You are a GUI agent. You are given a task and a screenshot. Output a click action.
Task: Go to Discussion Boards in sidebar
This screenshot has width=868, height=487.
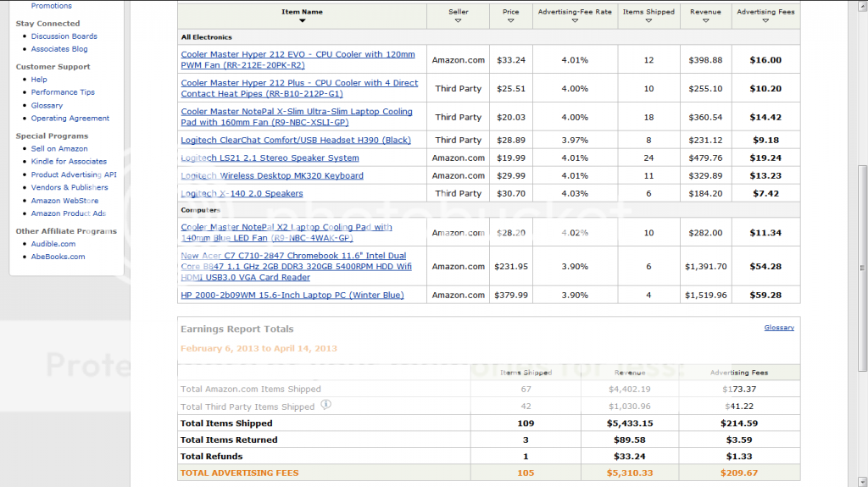pos(64,36)
